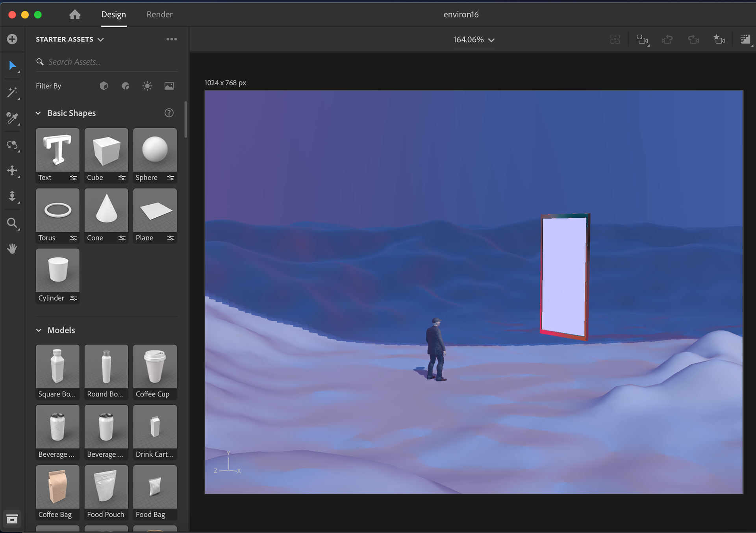
Task: Open the archive box icon at bottom-left
Action: point(12,519)
